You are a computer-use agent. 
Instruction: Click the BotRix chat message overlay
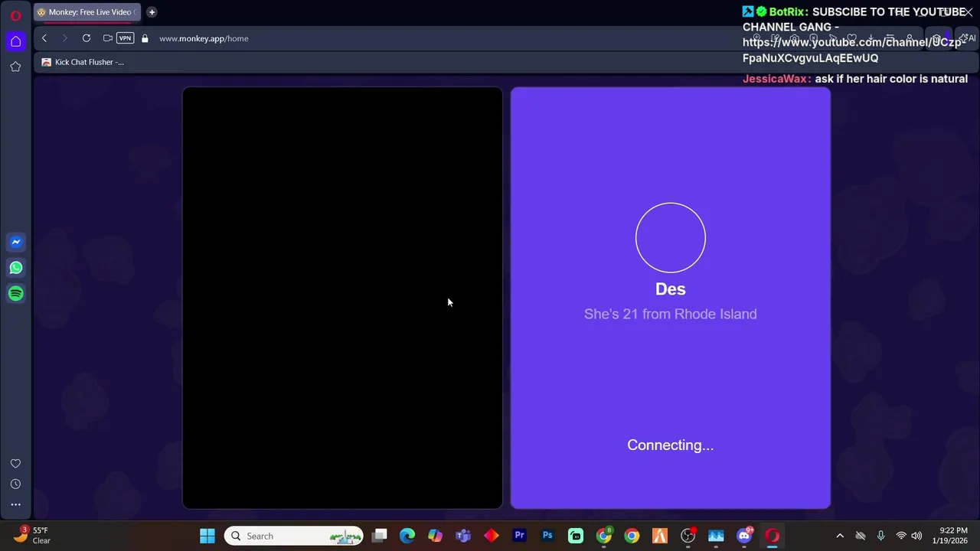[854, 34]
